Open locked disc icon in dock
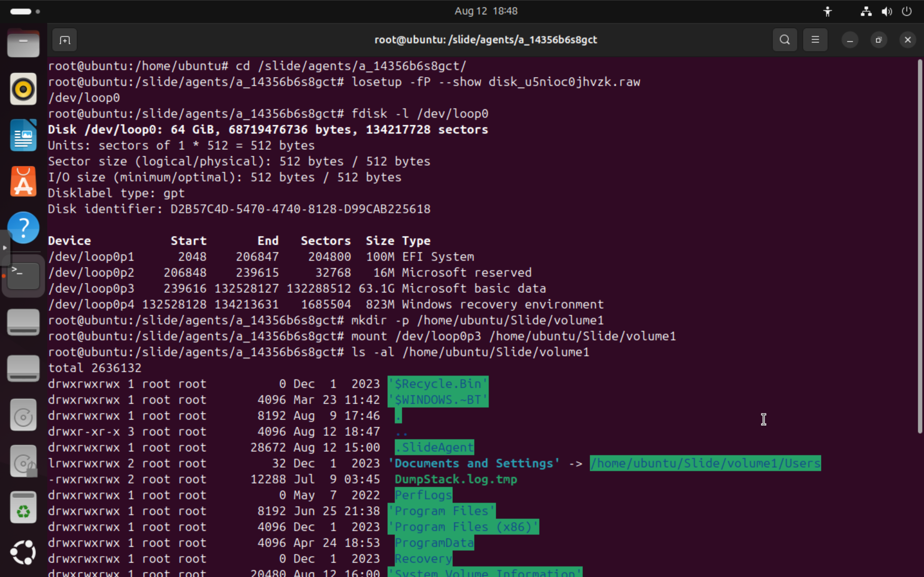Image resolution: width=924 pixels, height=577 pixels. [23, 461]
